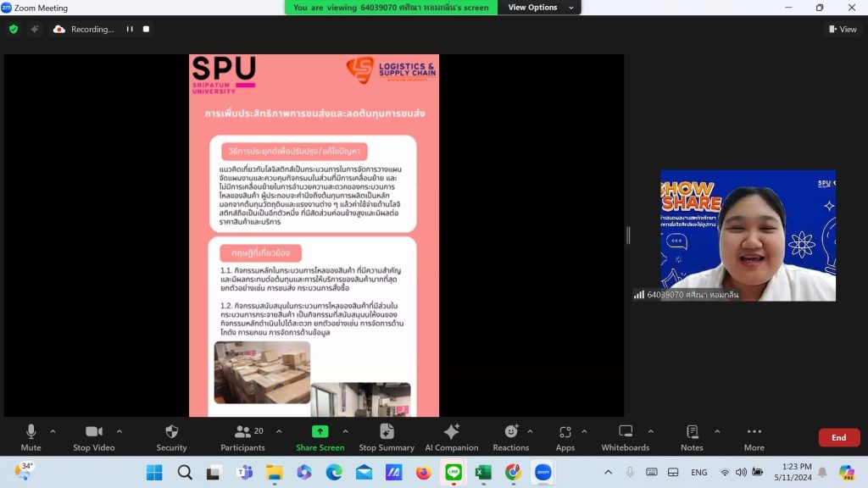Click the green encryption shield icon
The image size is (868, 488).
[x=14, y=29]
